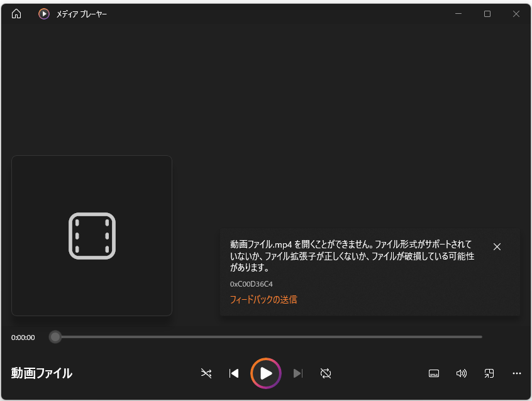Click the フィードバックの送信 link
The width and height of the screenshot is (532, 401).
(x=263, y=300)
